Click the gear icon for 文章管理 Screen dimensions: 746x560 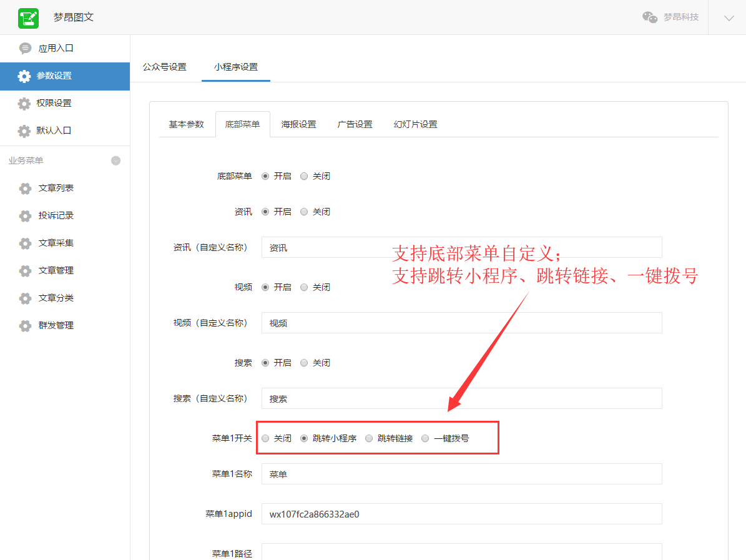pos(25,271)
